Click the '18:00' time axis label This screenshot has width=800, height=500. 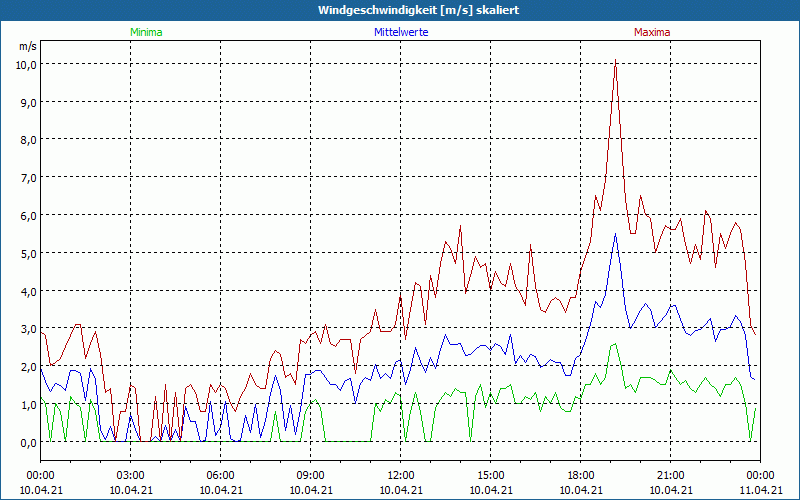581,476
